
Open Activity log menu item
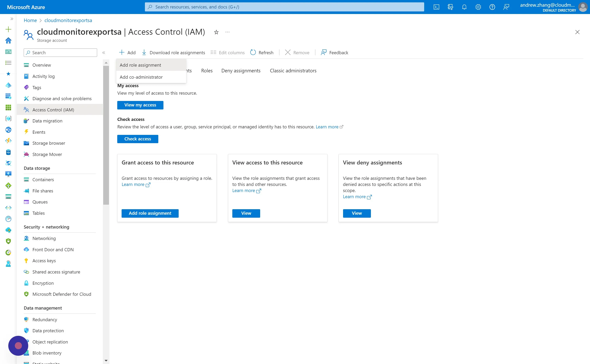[x=60, y=76]
